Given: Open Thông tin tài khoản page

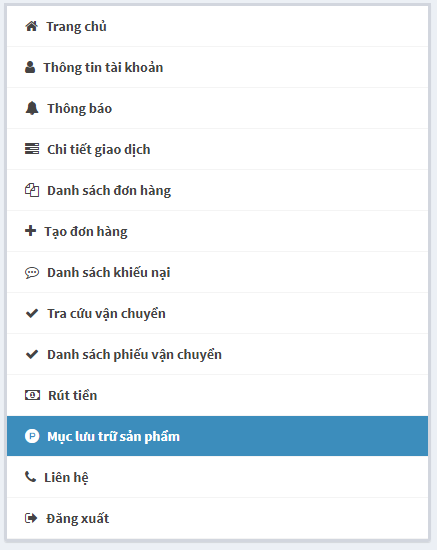Looking at the screenshot, I should pos(217,67).
